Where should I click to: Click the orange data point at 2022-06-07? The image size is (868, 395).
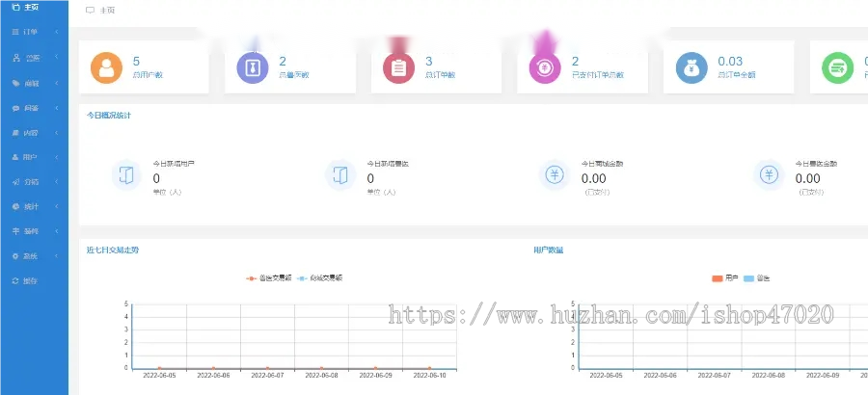pyautogui.click(x=267, y=368)
